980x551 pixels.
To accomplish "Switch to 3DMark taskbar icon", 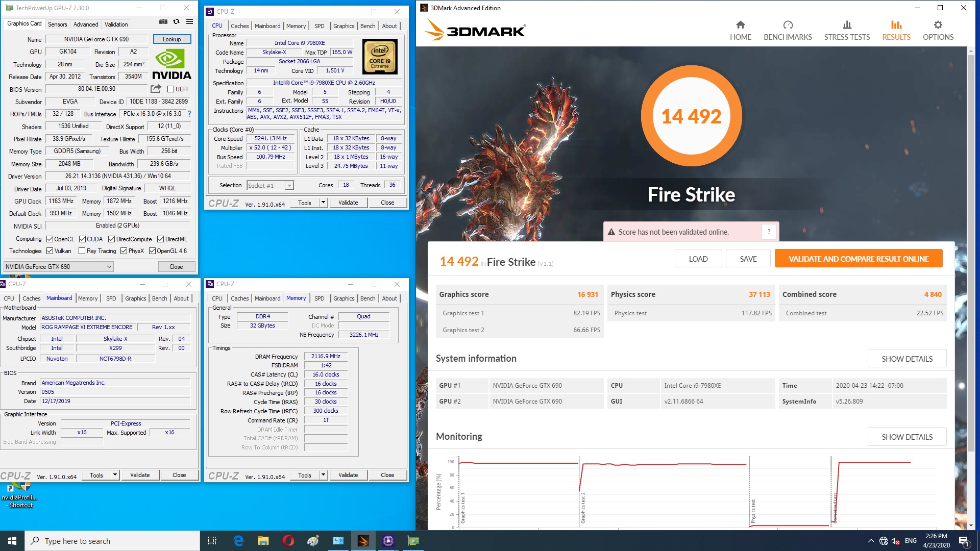I will 363,541.
